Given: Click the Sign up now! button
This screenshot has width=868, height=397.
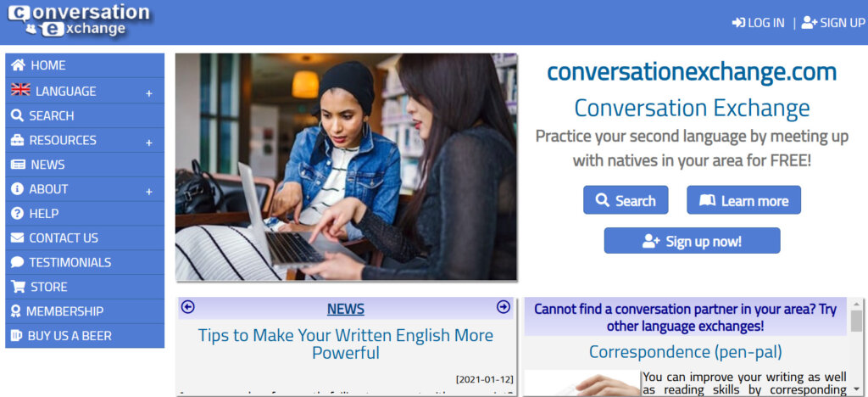Looking at the screenshot, I should click(x=692, y=241).
